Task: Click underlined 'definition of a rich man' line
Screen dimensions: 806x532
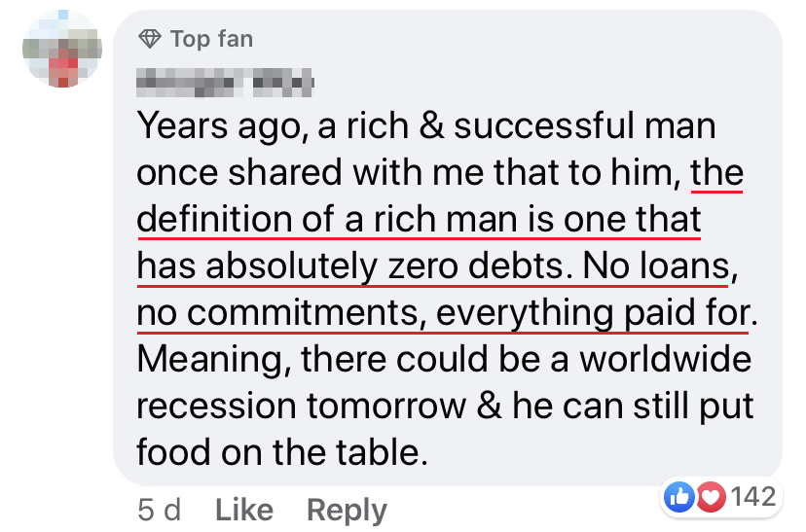Action: [x=419, y=220]
